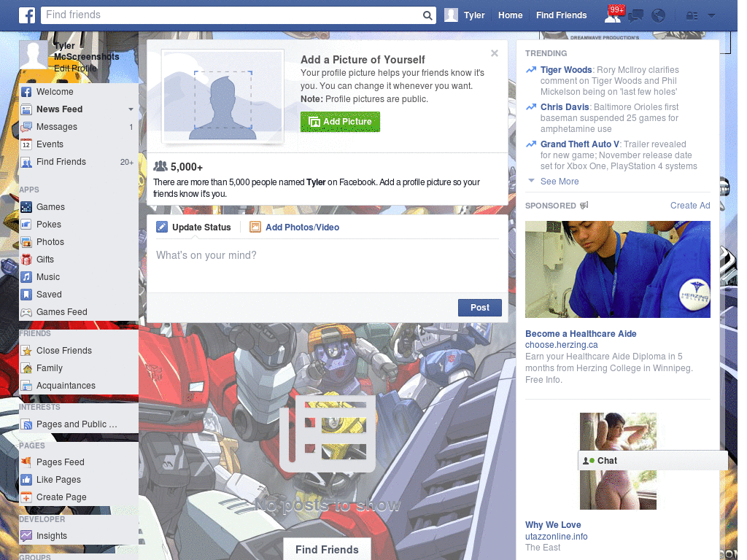Image resolution: width=747 pixels, height=560 pixels.
Task: Open the notifications globe icon
Action: pyautogui.click(x=659, y=16)
